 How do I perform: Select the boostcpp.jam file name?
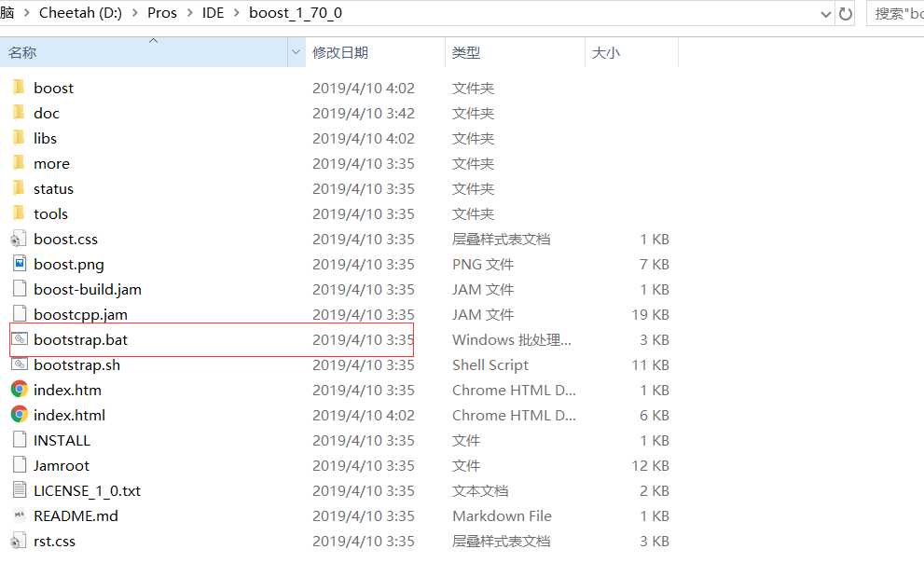pyautogui.click(x=80, y=315)
